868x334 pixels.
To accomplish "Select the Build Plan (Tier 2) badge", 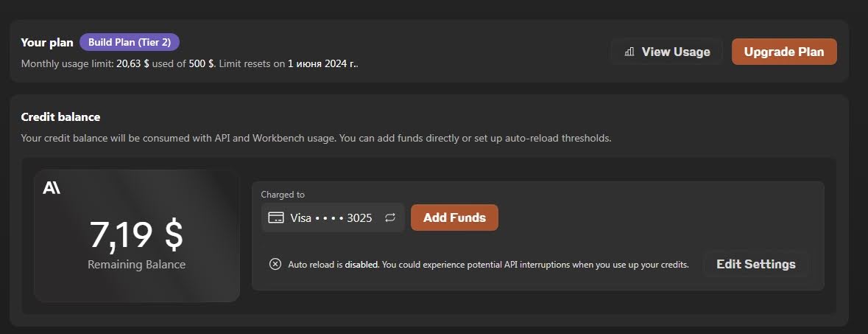I will [130, 42].
